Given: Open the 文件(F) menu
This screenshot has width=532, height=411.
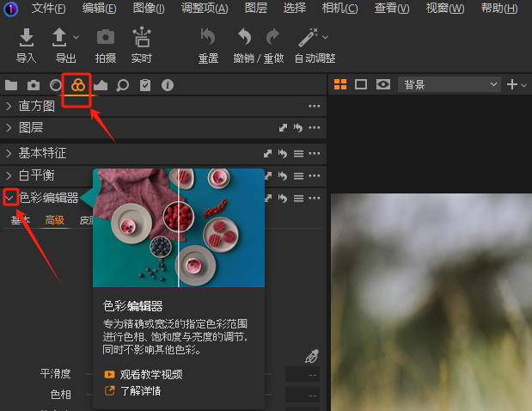Looking at the screenshot, I should [x=48, y=8].
